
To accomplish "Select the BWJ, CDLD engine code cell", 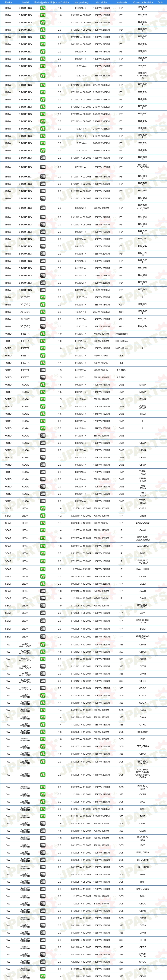I will 143,569.
